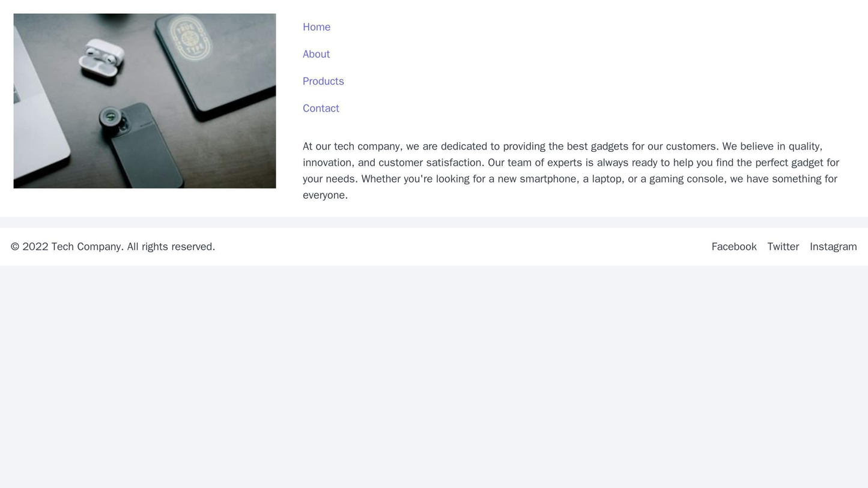This screenshot has height=488, width=868.
Task: Click the gadgets hero image
Action: click(x=145, y=101)
